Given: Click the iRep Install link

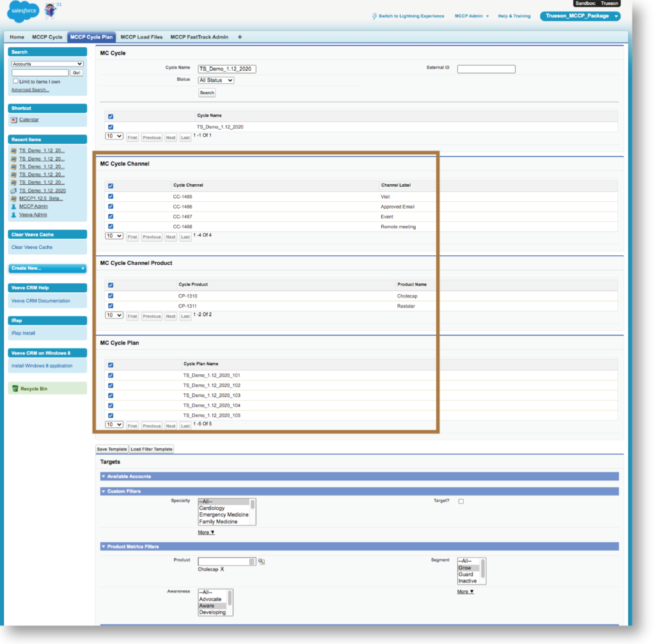Looking at the screenshot, I should tap(23, 333).
